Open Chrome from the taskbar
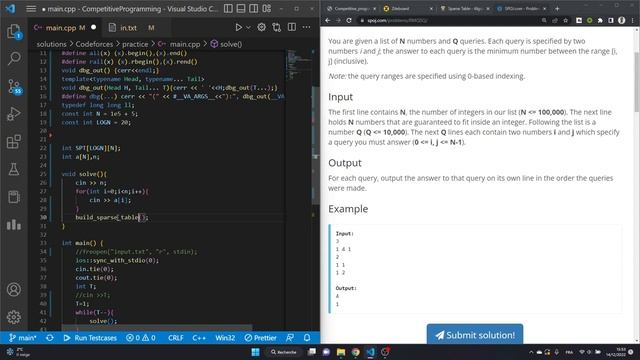 pos(356,352)
